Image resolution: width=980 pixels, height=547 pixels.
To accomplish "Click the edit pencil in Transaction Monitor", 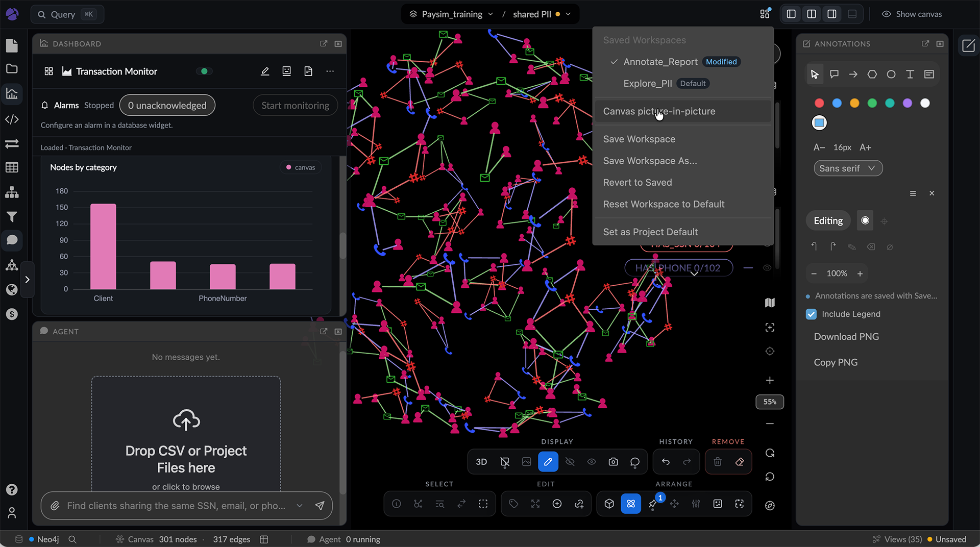I will coord(265,71).
